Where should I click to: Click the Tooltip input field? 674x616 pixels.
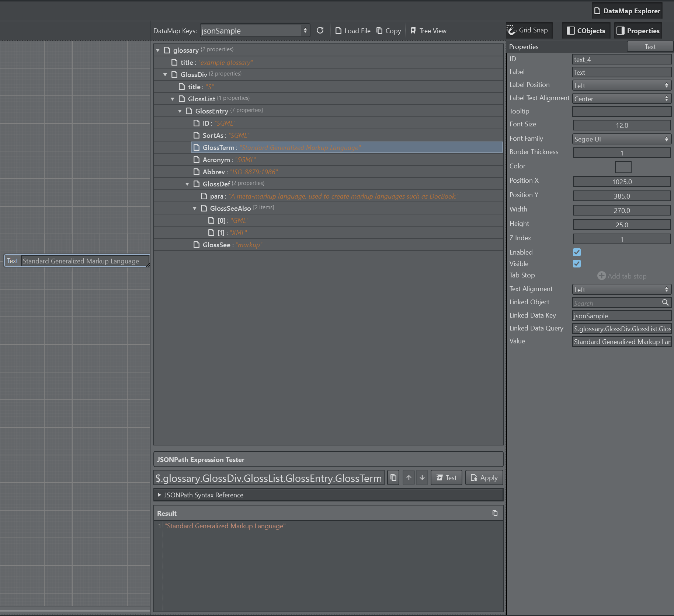[x=622, y=112]
